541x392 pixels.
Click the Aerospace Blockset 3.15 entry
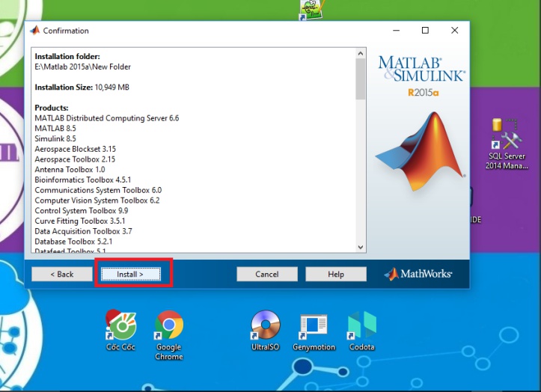tap(76, 149)
